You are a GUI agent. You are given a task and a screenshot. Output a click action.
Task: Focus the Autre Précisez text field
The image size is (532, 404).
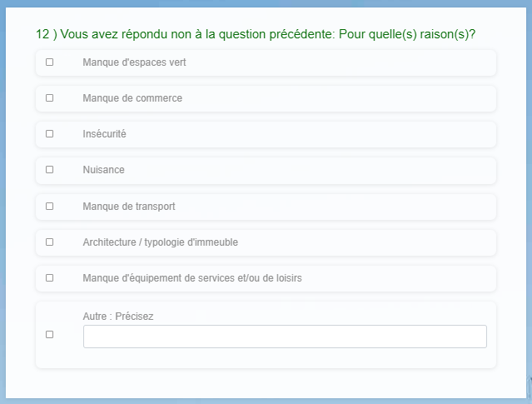click(285, 337)
